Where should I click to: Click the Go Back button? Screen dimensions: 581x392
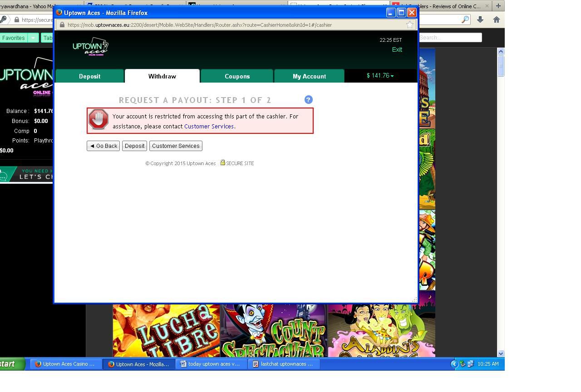click(x=103, y=146)
